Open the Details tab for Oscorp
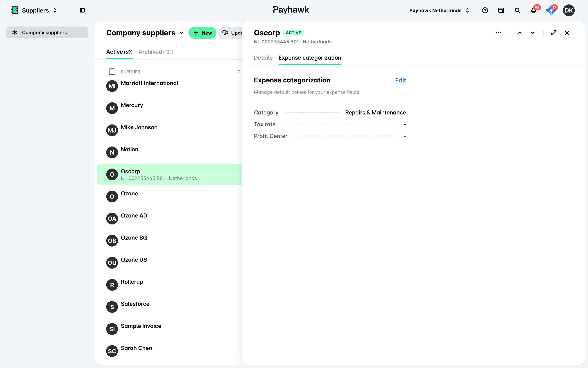The height and width of the screenshot is (368, 588). pos(263,58)
